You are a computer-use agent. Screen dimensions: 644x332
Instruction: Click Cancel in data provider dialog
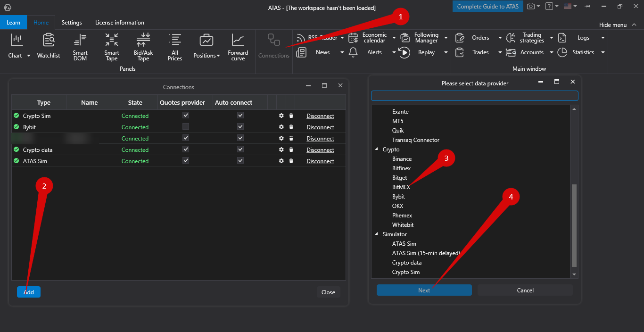click(x=525, y=290)
